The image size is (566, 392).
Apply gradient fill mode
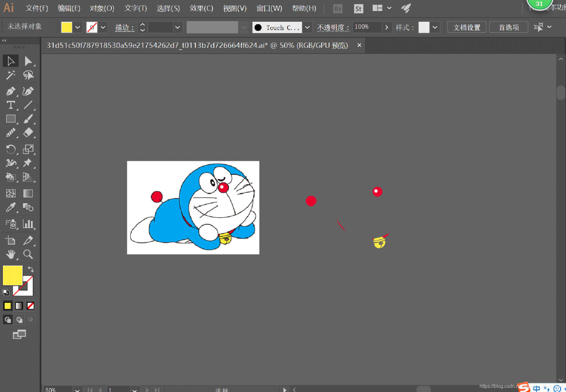tap(19, 306)
